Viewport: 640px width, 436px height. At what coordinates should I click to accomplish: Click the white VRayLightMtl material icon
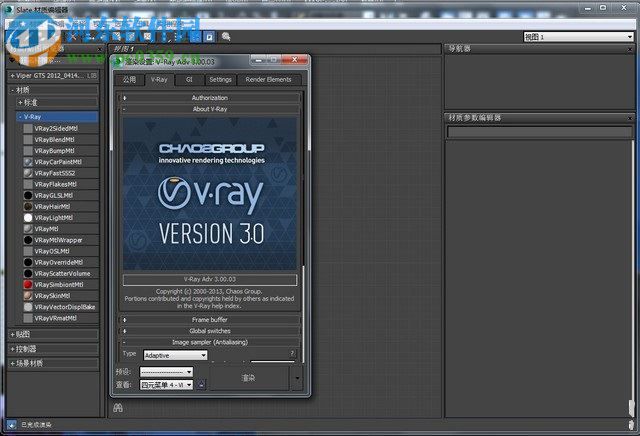pyautogui.click(x=28, y=218)
